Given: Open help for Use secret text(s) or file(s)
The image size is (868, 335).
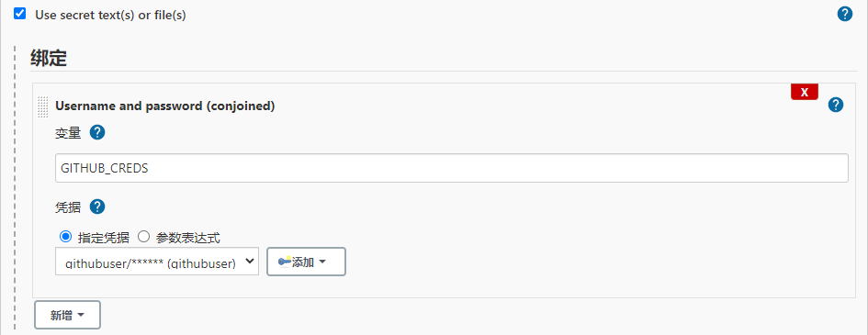Looking at the screenshot, I should (x=845, y=14).
